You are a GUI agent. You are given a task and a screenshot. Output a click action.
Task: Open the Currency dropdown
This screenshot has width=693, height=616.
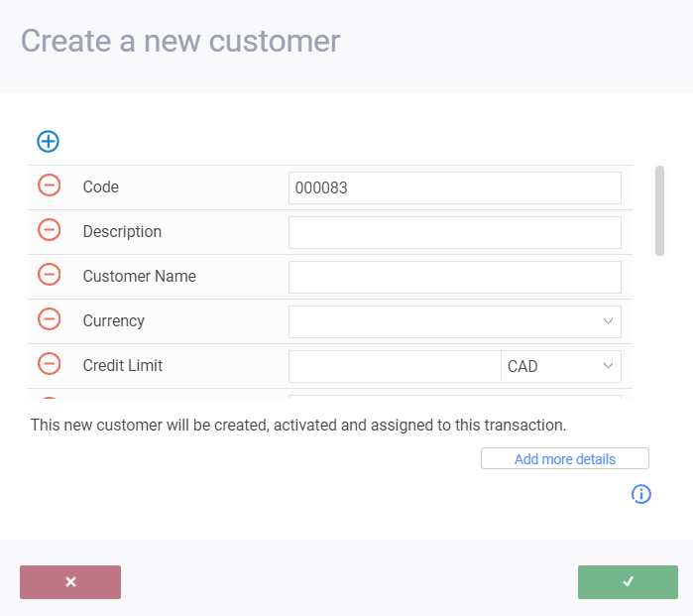point(454,321)
